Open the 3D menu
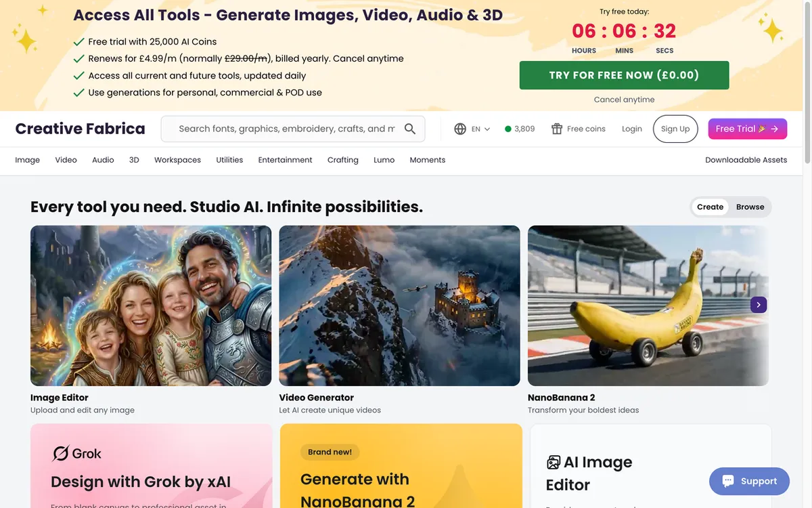The width and height of the screenshot is (812, 508). (x=134, y=160)
